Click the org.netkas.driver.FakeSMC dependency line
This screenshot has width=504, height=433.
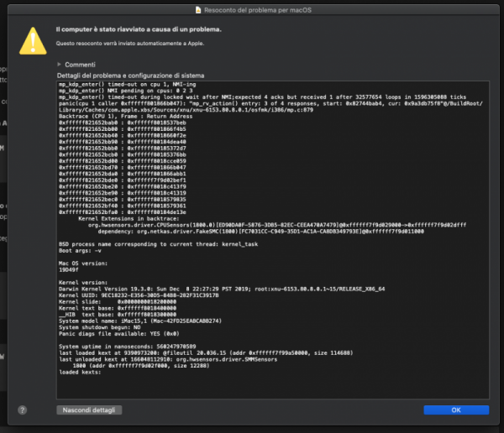(260, 232)
